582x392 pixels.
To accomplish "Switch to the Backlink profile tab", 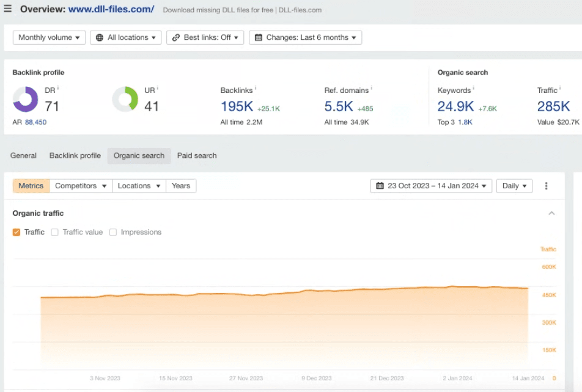I will pos(75,156).
